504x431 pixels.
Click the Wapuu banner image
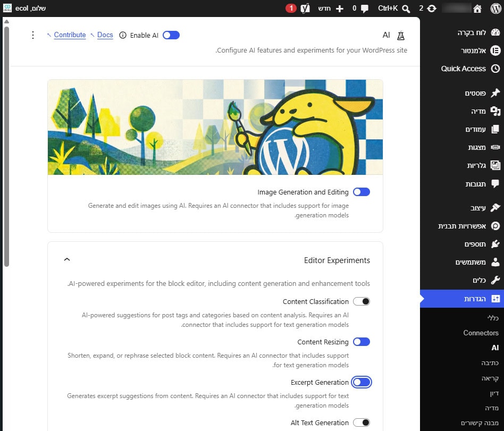[x=215, y=127]
